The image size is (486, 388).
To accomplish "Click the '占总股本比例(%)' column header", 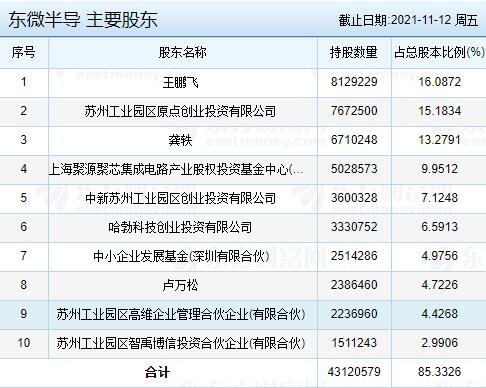I will [439, 52].
